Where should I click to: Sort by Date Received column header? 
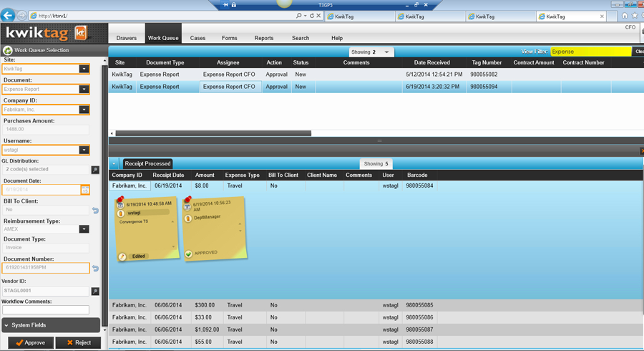coord(431,62)
